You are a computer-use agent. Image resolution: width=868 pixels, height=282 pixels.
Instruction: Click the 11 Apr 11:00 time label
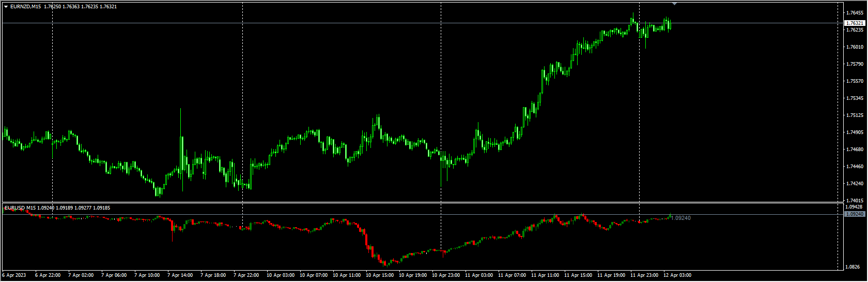click(545, 275)
